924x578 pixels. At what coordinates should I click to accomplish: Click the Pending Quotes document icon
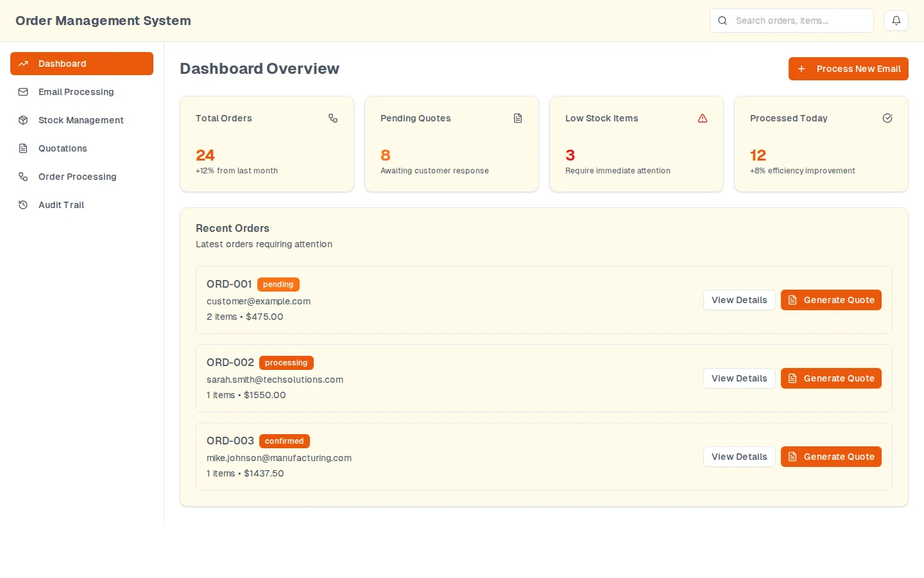point(518,118)
